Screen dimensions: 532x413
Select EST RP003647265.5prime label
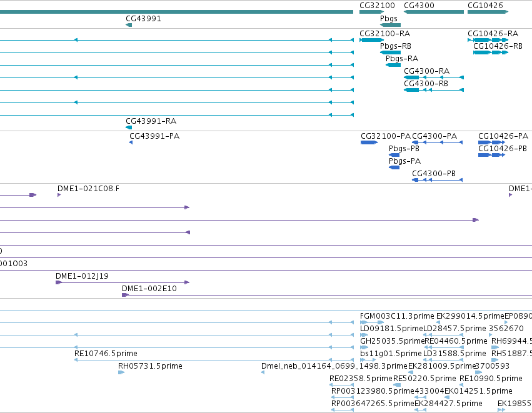click(373, 404)
